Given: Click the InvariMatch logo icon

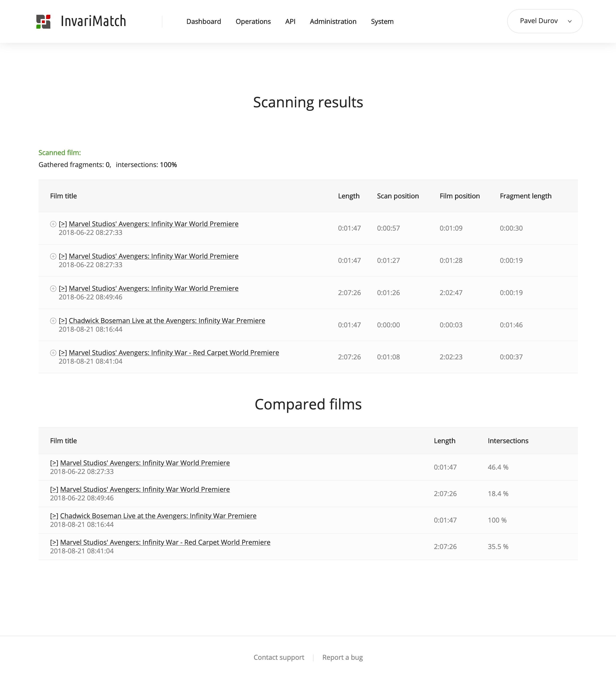Looking at the screenshot, I should pos(44,22).
